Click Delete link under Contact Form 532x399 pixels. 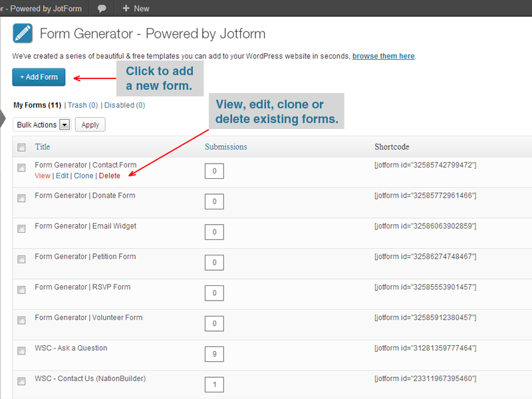[110, 176]
